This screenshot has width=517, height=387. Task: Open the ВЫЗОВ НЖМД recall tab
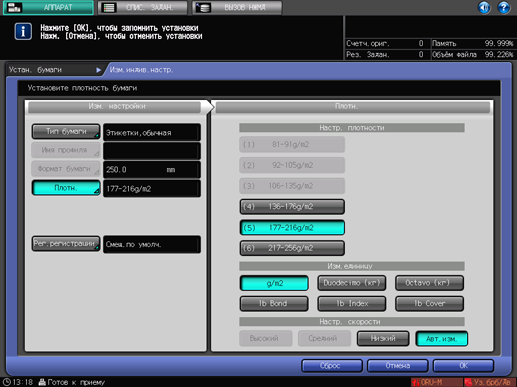point(237,7)
